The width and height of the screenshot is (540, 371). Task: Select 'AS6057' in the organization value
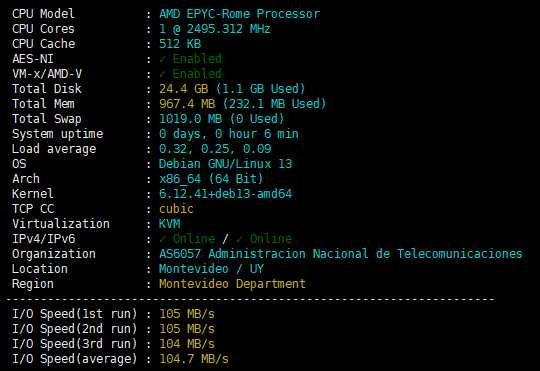click(180, 254)
